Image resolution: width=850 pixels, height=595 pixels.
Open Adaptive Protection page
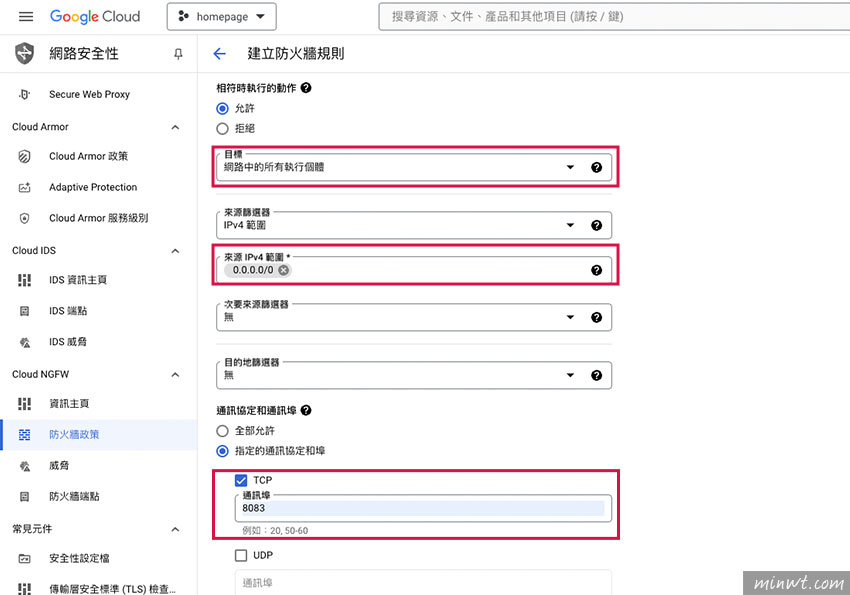click(93, 187)
